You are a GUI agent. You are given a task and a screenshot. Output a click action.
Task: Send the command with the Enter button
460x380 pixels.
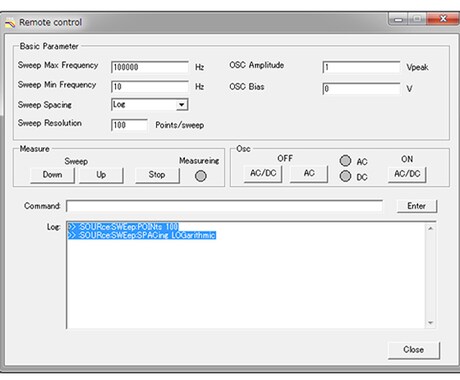[x=417, y=206]
